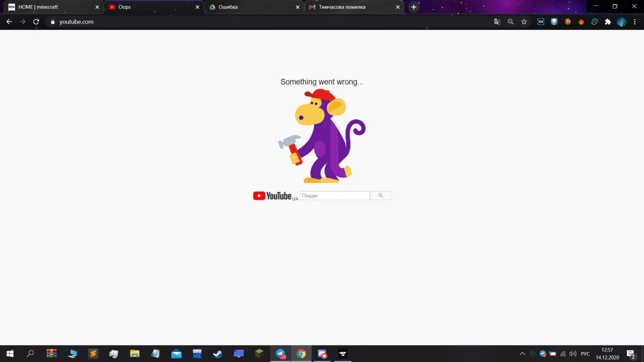The image size is (644, 362).
Task: Open the notepad-style taskbar icon
Action: pos(155,354)
